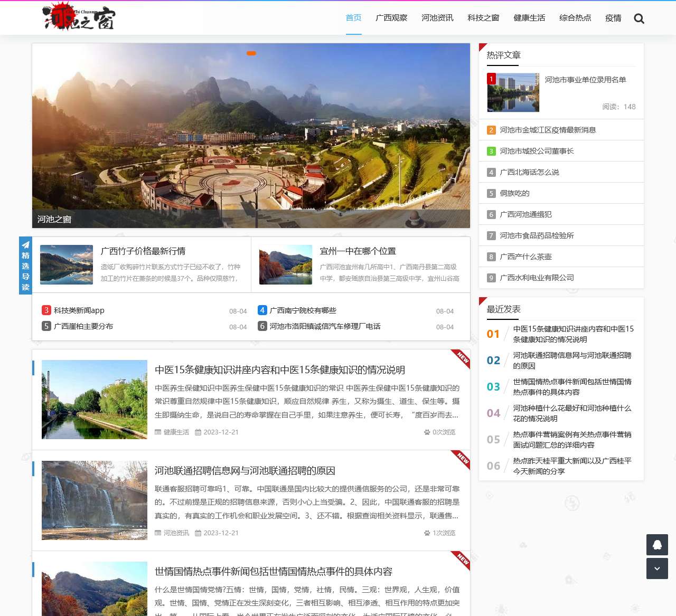Click the 1次浏览 view count

click(440, 533)
